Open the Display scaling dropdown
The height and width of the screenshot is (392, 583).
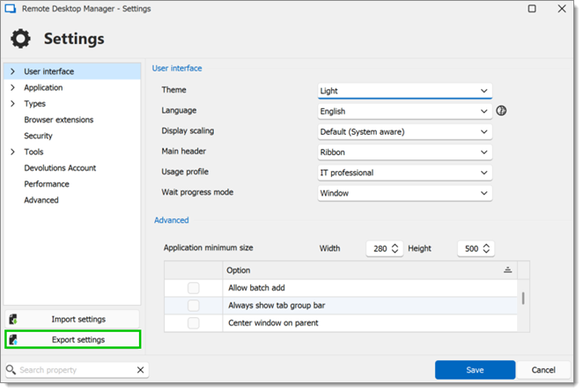tap(405, 131)
